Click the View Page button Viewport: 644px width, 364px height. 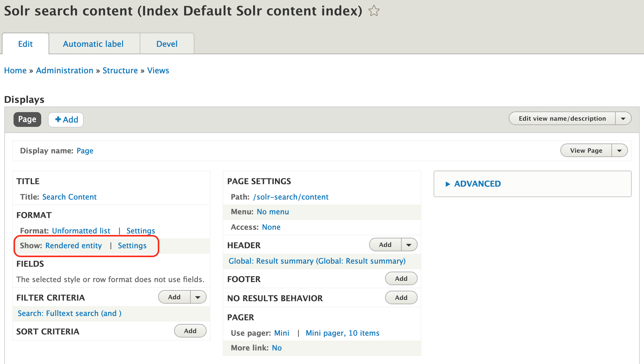pyautogui.click(x=586, y=150)
